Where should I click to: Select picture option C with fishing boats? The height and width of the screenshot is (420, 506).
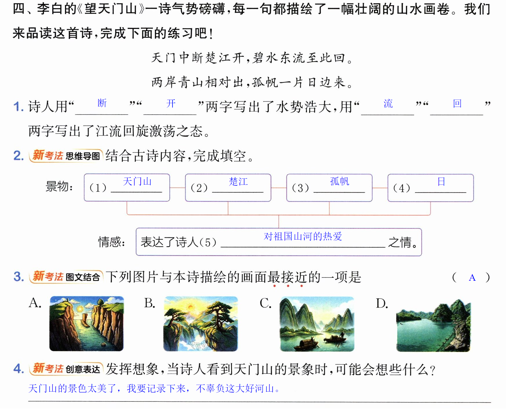coord(317,324)
